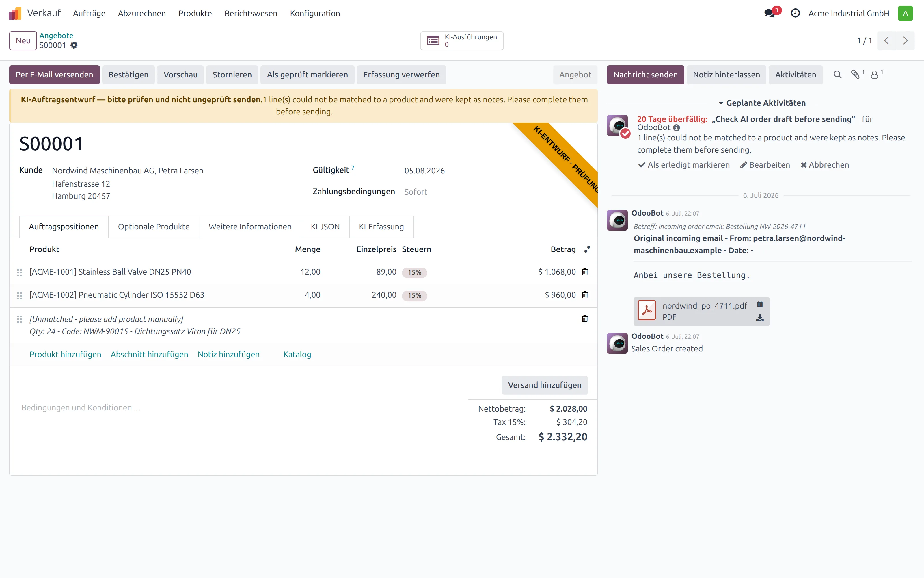Image resolution: width=924 pixels, height=578 pixels.
Task: Open the Berichtswesen menu
Action: point(251,13)
